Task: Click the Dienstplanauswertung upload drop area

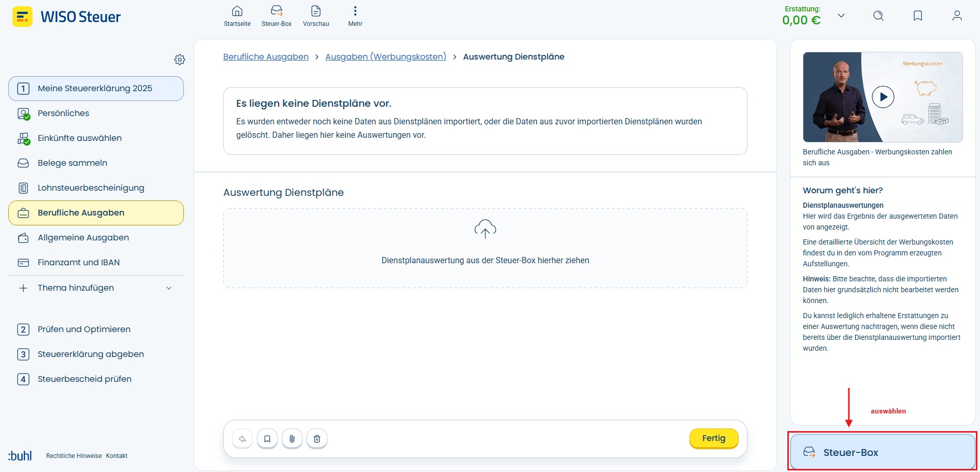Action: pos(485,248)
